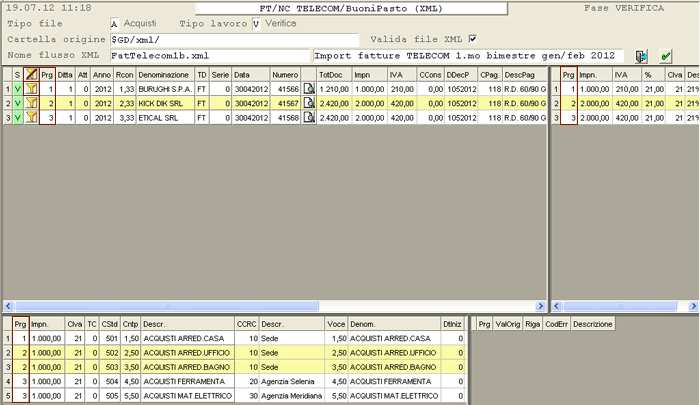Click the DDecP column header
Screen dimensions: 700x405
click(x=461, y=75)
